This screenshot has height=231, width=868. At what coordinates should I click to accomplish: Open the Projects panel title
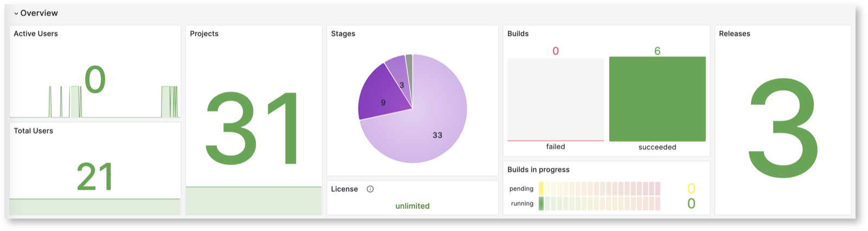click(x=204, y=34)
